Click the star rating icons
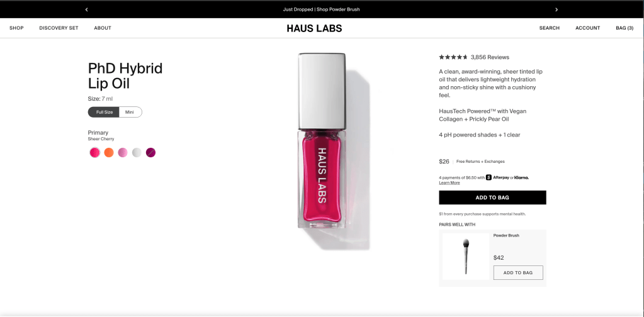 tap(453, 57)
